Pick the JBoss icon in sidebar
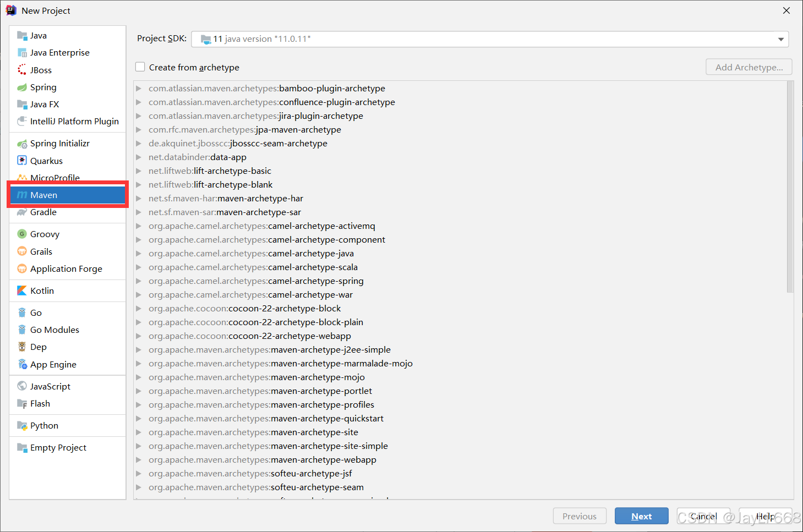Image resolution: width=803 pixels, height=532 pixels. click(x=22, y=70)
